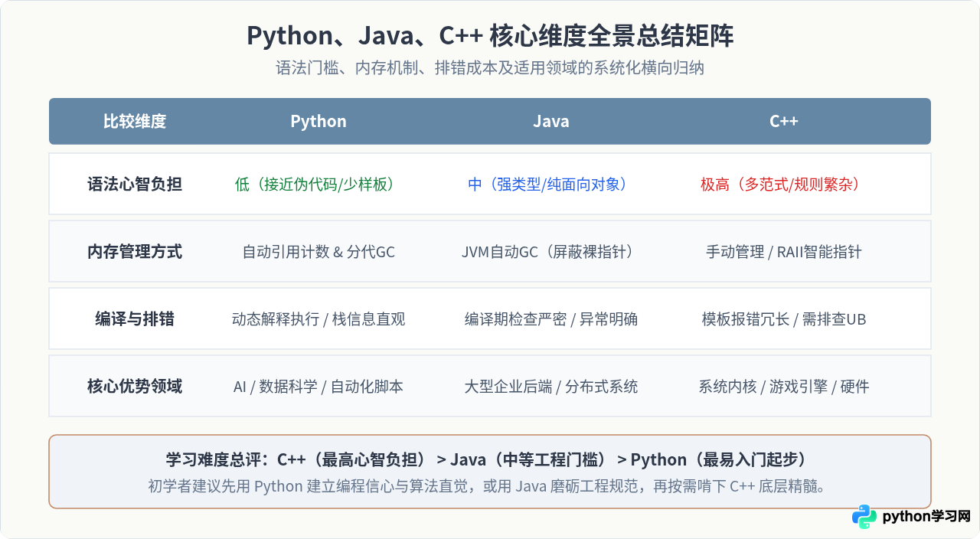The width and height of the screenshot is (980, 539).
Task: Select the '内存管理方式' row label
Action: [x=135, y=251]
